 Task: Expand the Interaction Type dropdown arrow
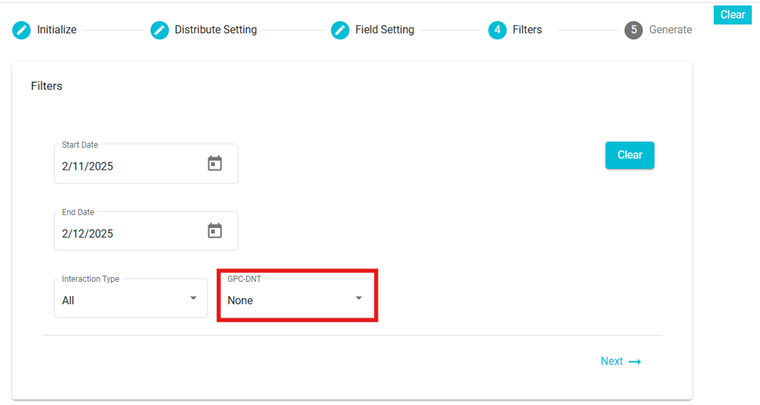[193, 298]
